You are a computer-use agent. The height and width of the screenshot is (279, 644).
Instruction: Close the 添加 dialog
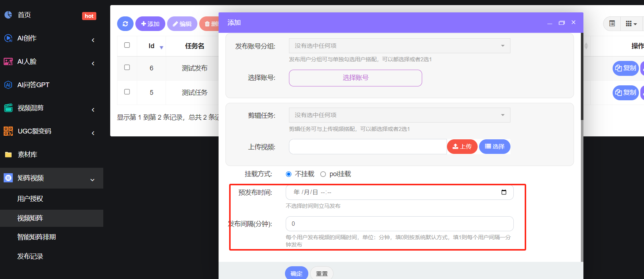tap(574, 22)
